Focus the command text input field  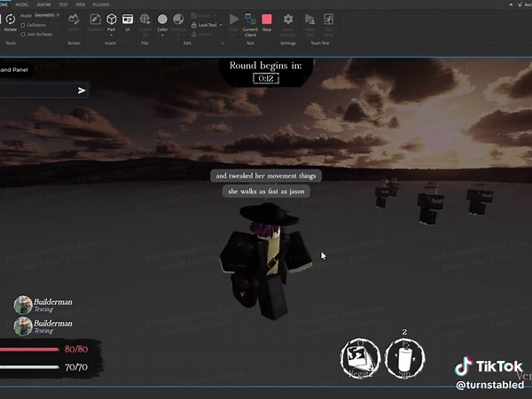click(x=37, y=90)
